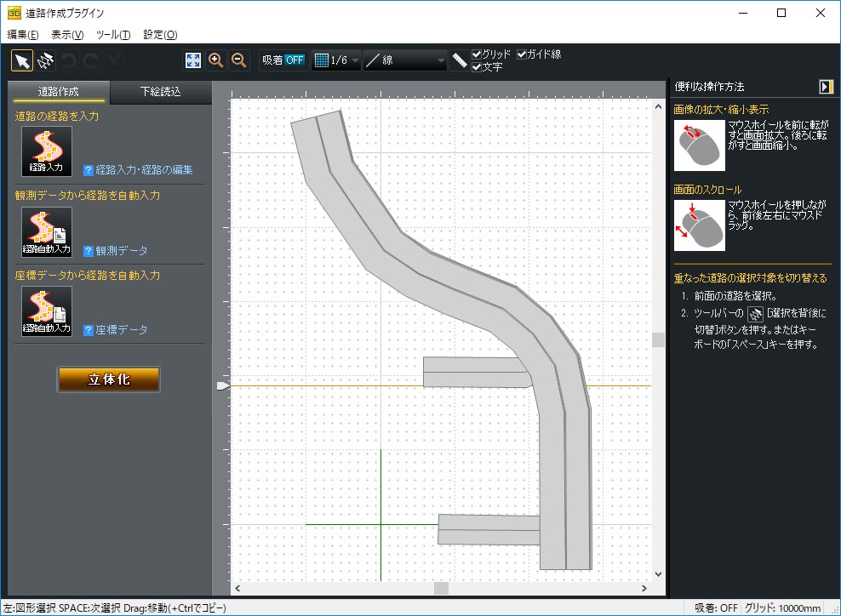Viewport: 841px width, 616px height.
Task: Open the 1/6 grid division dropdown
Action: (336, 60)
